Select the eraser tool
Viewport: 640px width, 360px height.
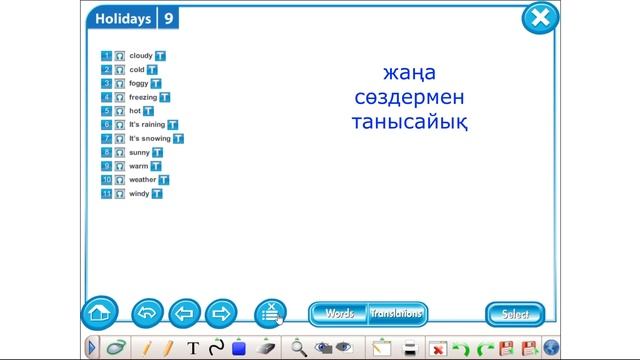[x=266, y=348]
